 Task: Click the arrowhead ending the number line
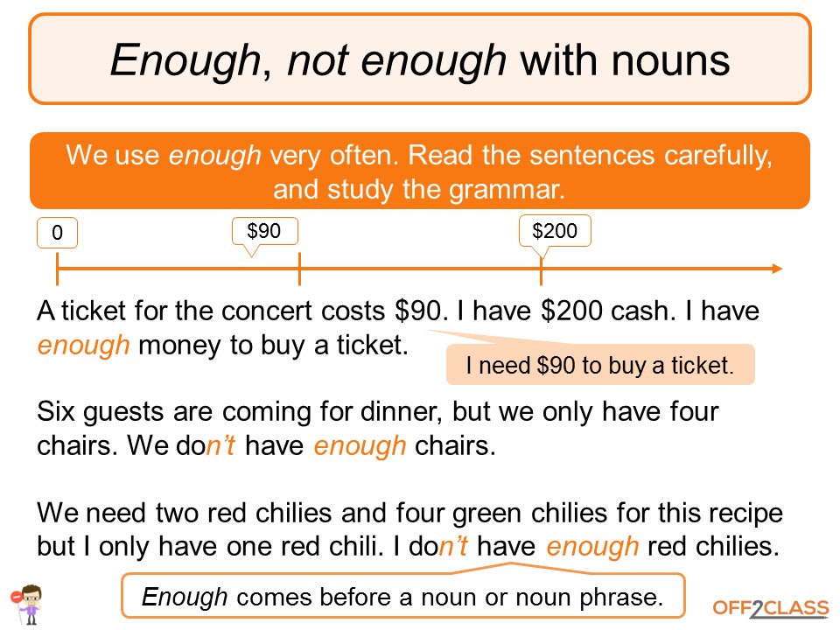click(x=774, y=269)
